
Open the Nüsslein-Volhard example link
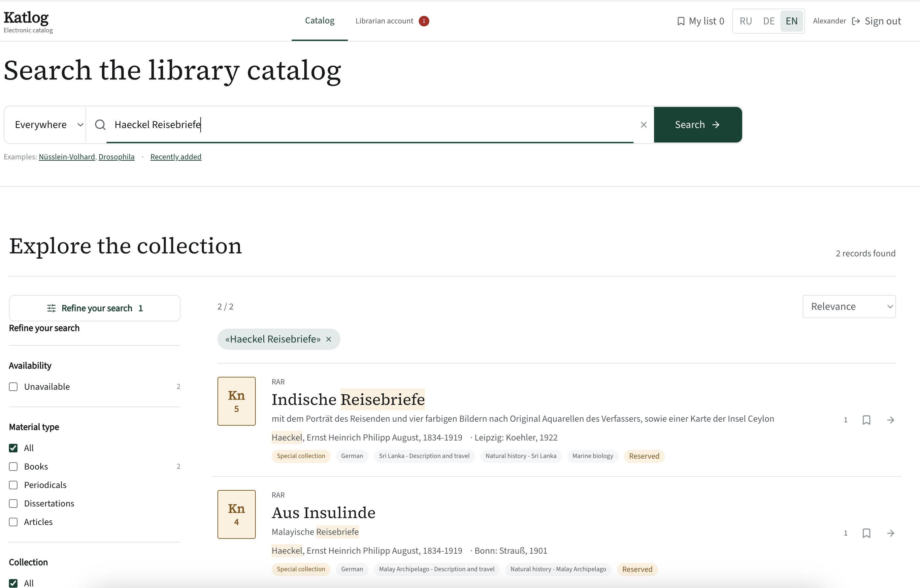click(67, 157)
